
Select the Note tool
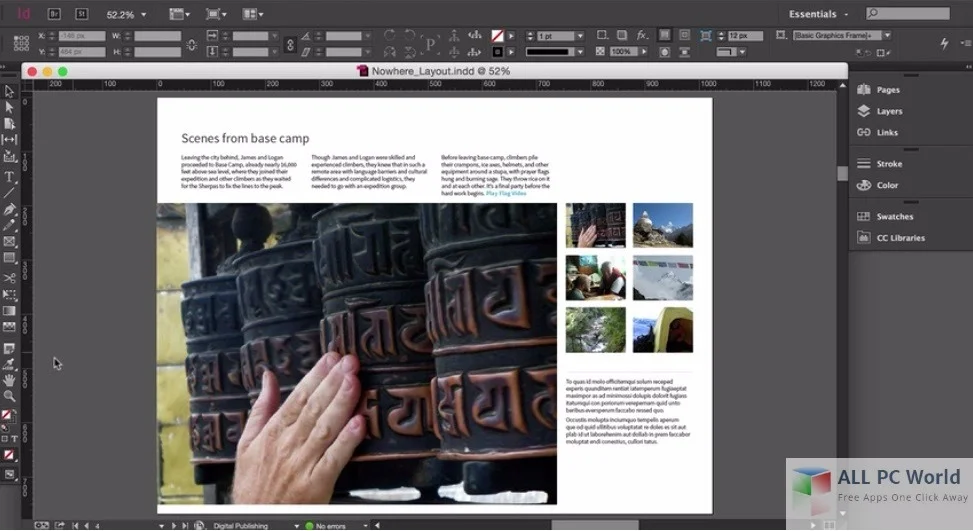(9, 349)
